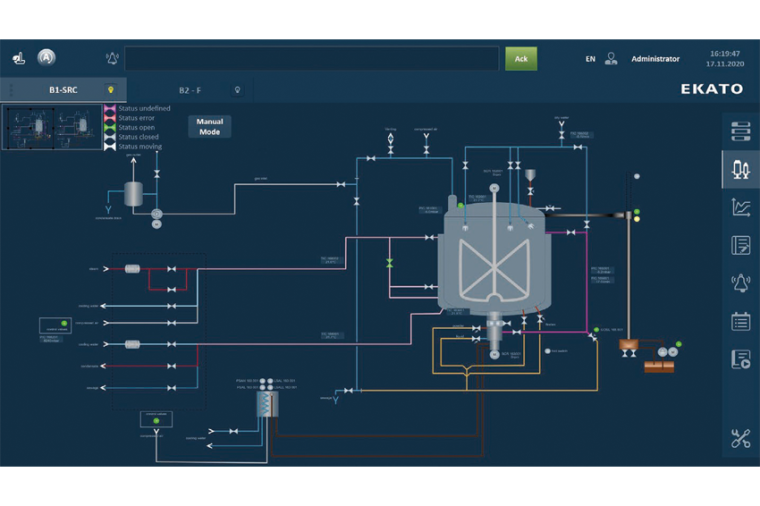This screenshot has height=506, width=760.
Task: Click the operator hand icon at top left
Action: (18, 58)
